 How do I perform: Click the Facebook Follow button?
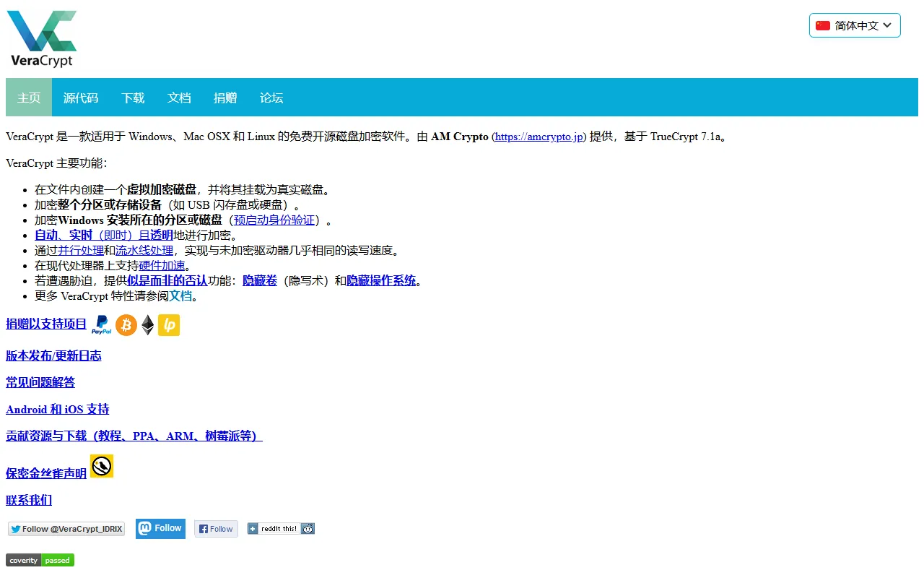point(216,529)
